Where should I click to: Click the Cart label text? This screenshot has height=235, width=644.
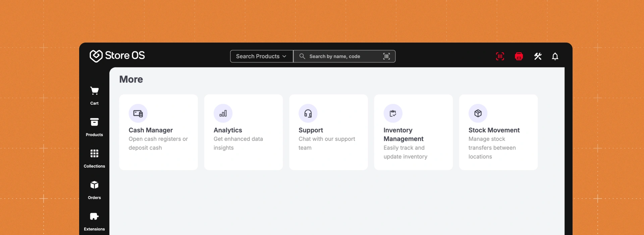coord(94,103)
